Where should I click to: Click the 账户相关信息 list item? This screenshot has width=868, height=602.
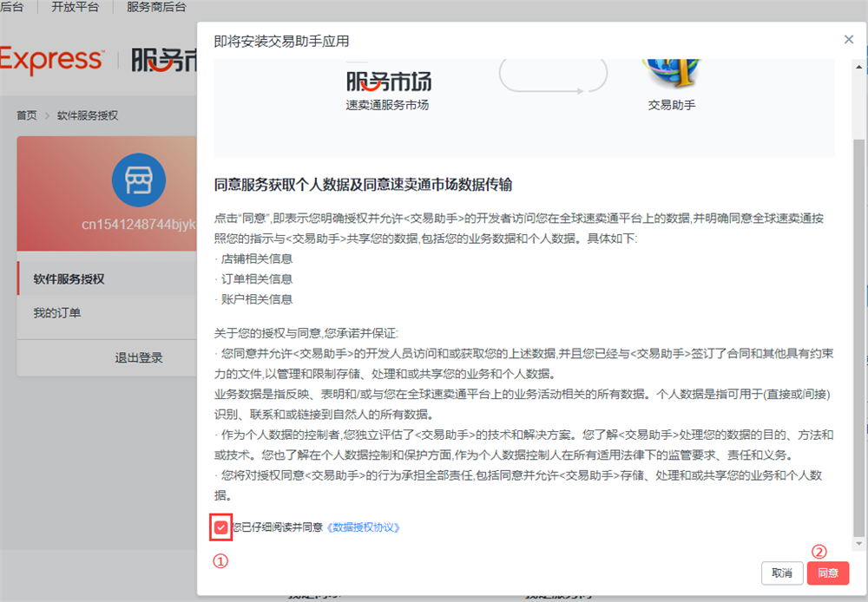(256, 299)
